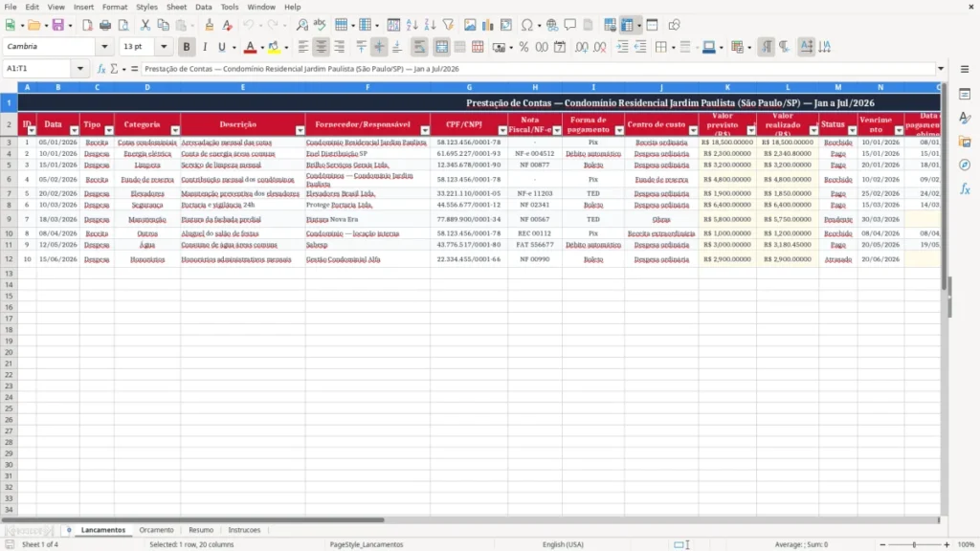Insert a chart using the toolbar icon

point(487,25)
